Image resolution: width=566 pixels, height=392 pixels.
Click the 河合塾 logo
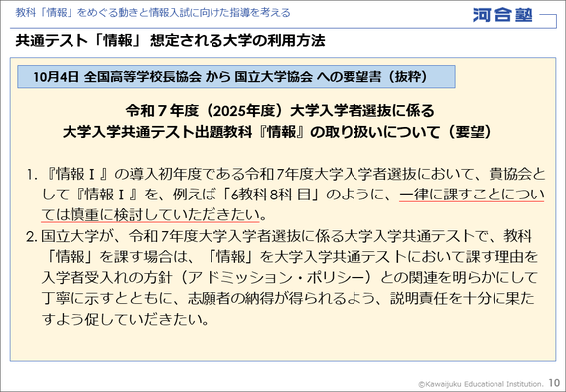(x=502, y=15)
